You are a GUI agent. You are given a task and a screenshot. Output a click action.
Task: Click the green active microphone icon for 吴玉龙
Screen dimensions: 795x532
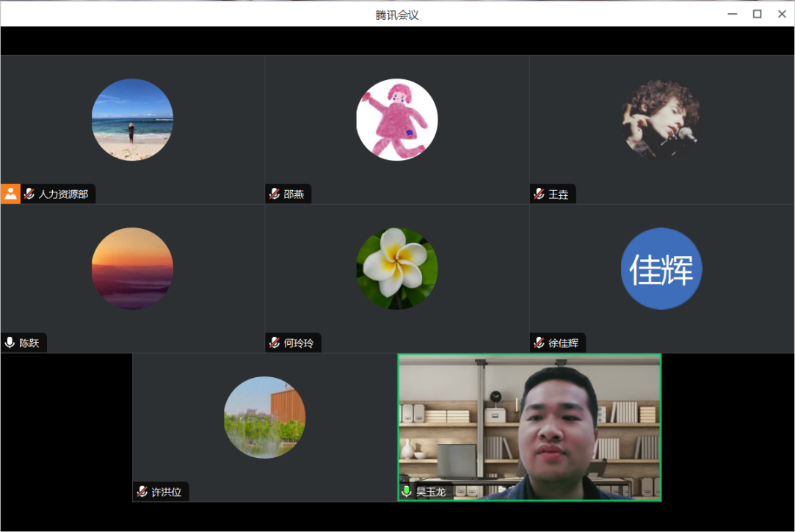407,492
